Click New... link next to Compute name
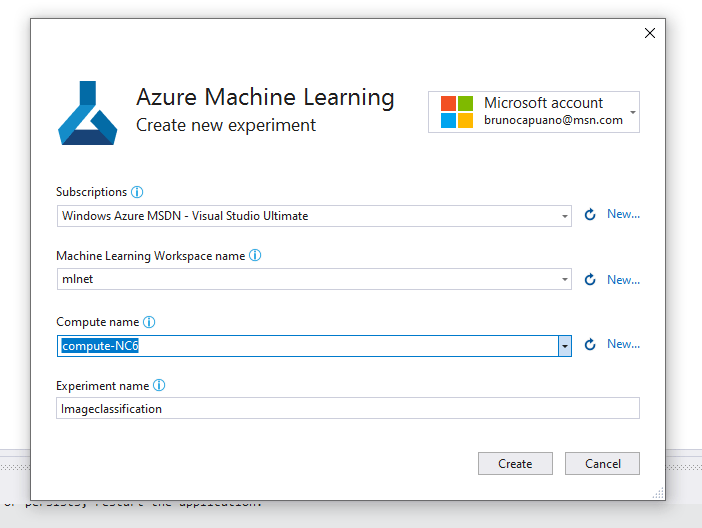This screenshot has height=528, width=702. [x=623, y=344]
